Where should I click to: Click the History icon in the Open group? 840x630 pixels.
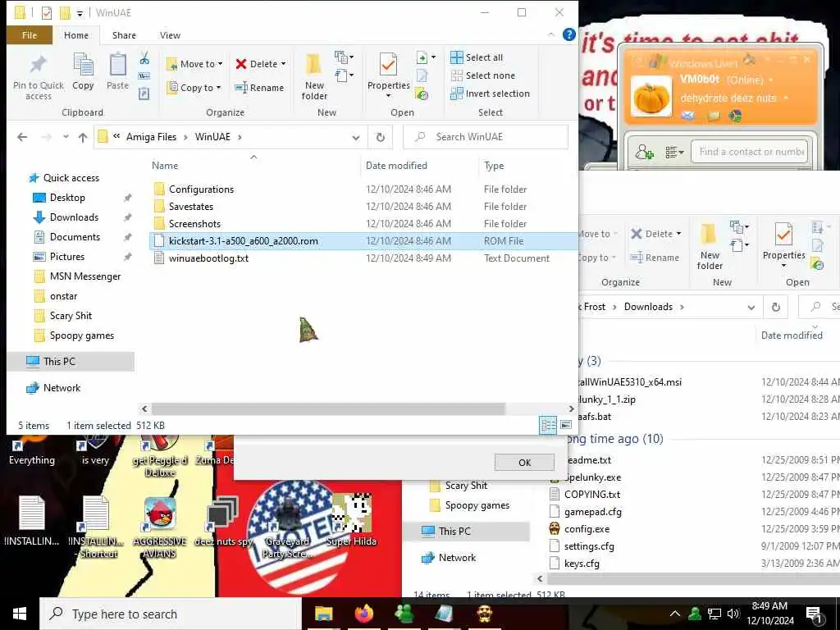click(422, 94)
